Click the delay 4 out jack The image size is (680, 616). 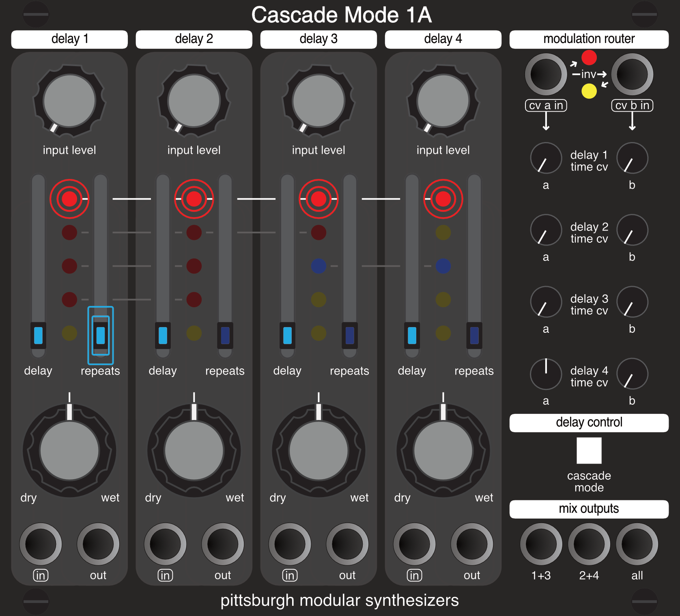click(x=472, y=544)
